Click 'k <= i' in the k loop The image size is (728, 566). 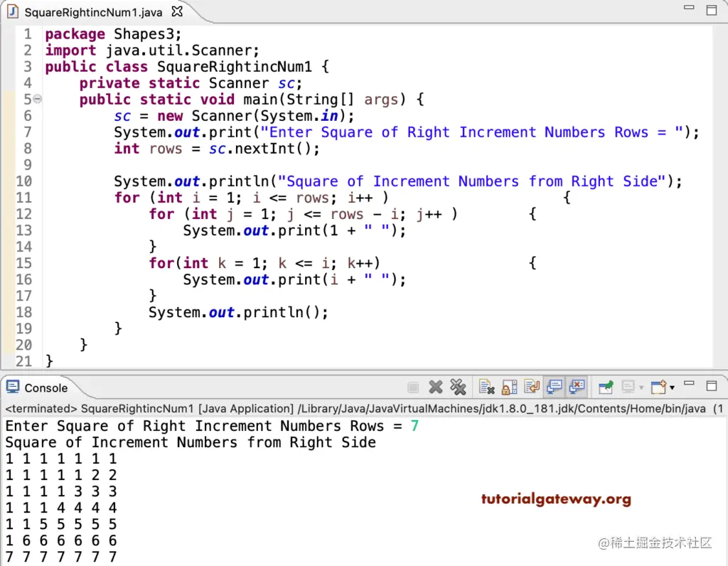pyautogui.click(x=304, y=263)
